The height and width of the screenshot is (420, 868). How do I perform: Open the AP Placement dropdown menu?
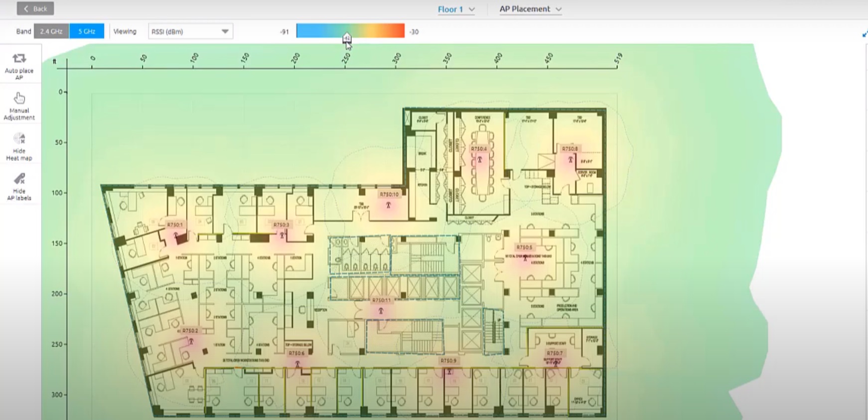click(x=530, y=9)
